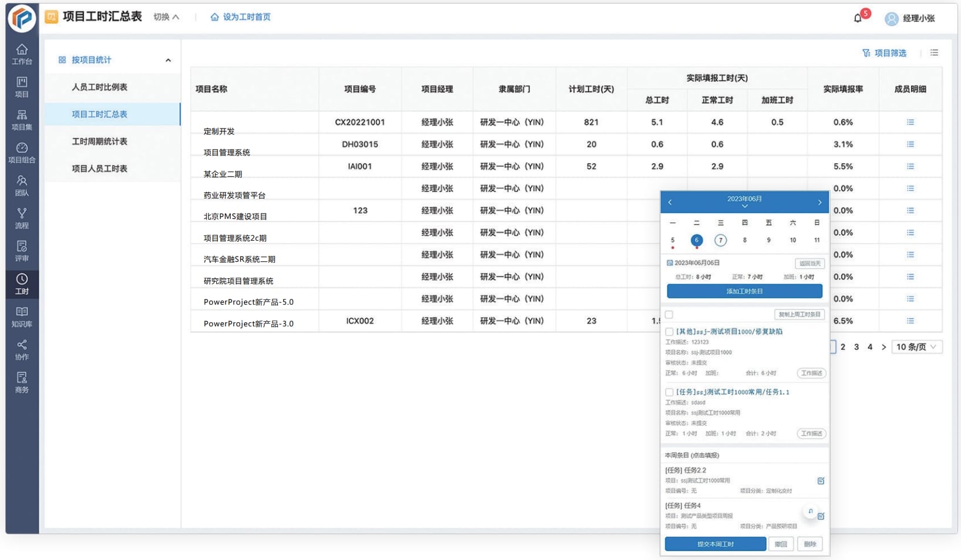Open member details for PowerProject新产品-3.0 row

coord(910,321)
